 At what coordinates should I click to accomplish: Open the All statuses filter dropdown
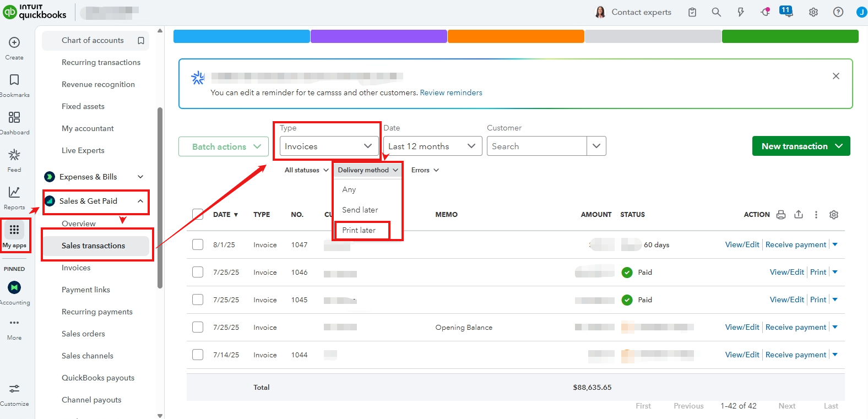306,170
